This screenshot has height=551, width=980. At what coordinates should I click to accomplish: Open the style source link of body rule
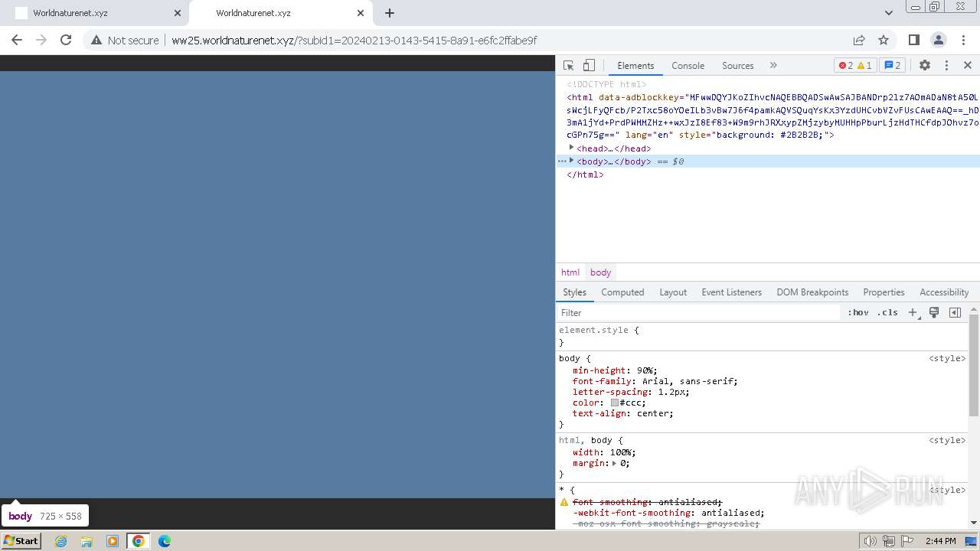947,358
